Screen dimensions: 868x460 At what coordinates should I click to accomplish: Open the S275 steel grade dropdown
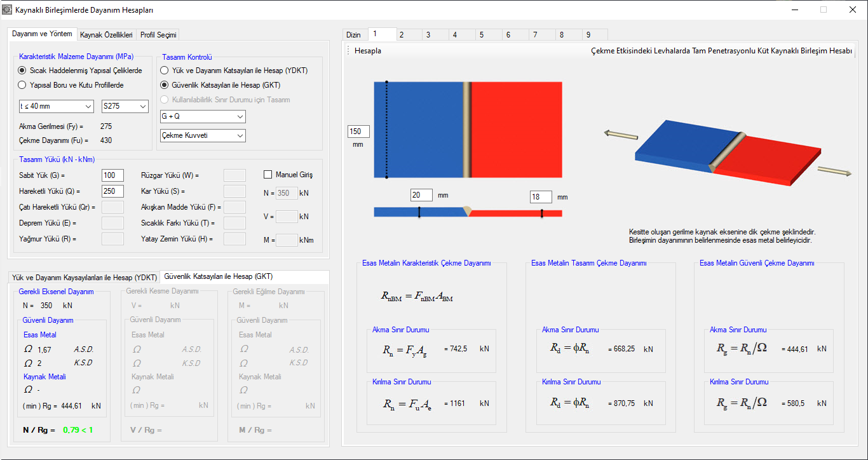125,106
